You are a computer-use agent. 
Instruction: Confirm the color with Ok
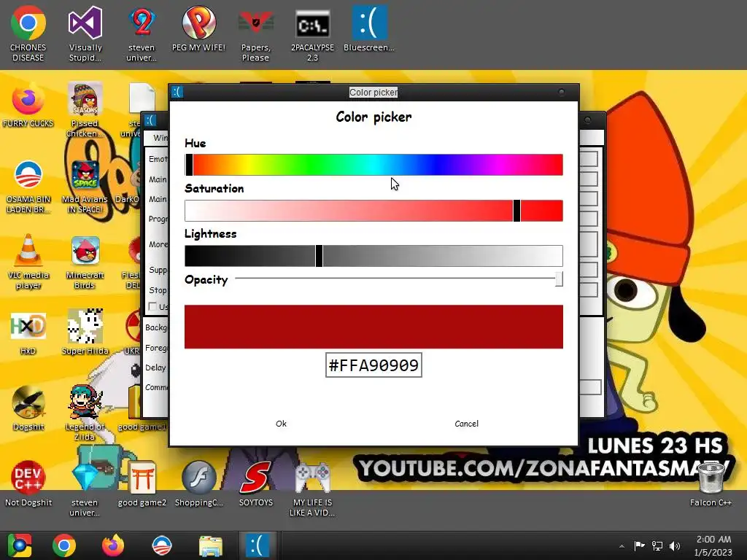281,424
